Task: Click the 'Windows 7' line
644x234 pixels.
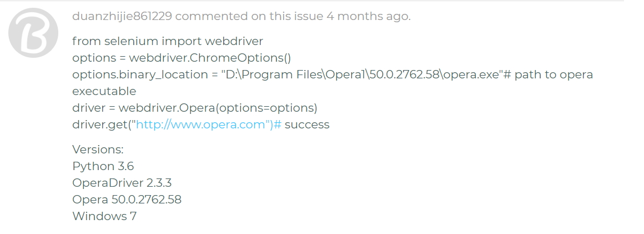Action: (x=104, y=216)
